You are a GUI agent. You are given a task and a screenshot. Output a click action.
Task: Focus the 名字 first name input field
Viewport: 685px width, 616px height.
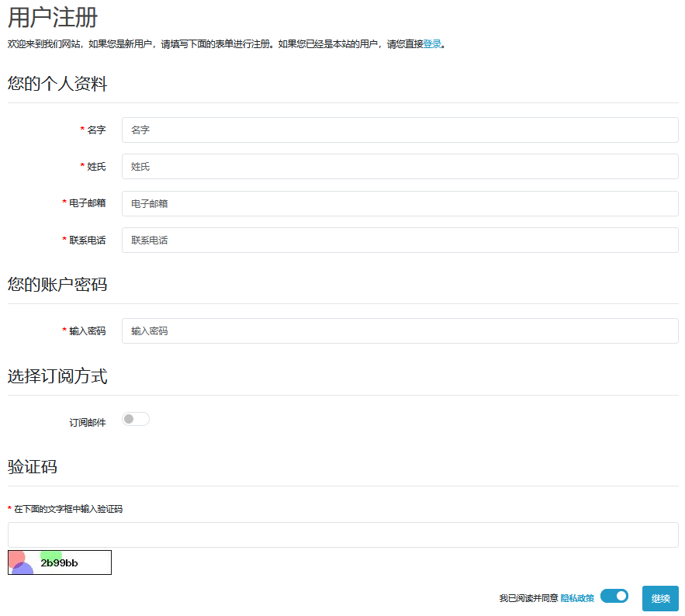point(400,130)
